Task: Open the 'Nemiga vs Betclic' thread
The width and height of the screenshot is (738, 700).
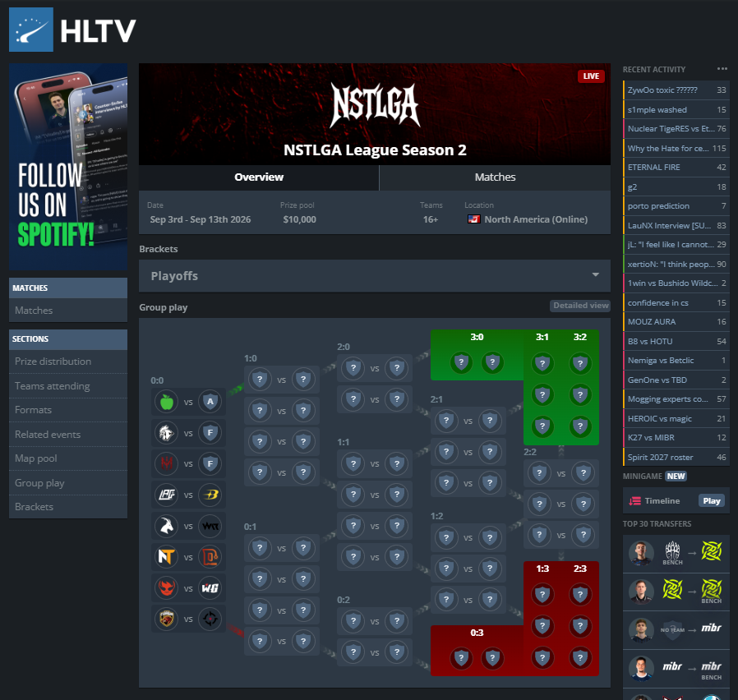Action: [676, 361]
